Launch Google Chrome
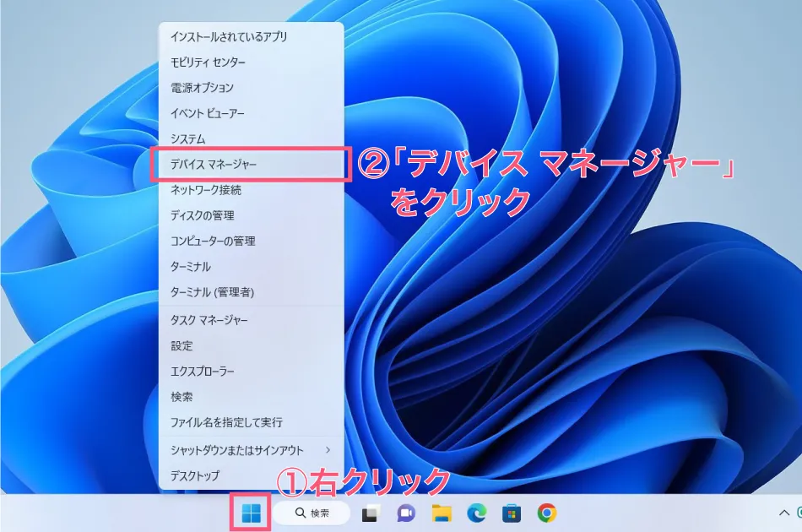802x532 pixels. [x=546, y=513]
